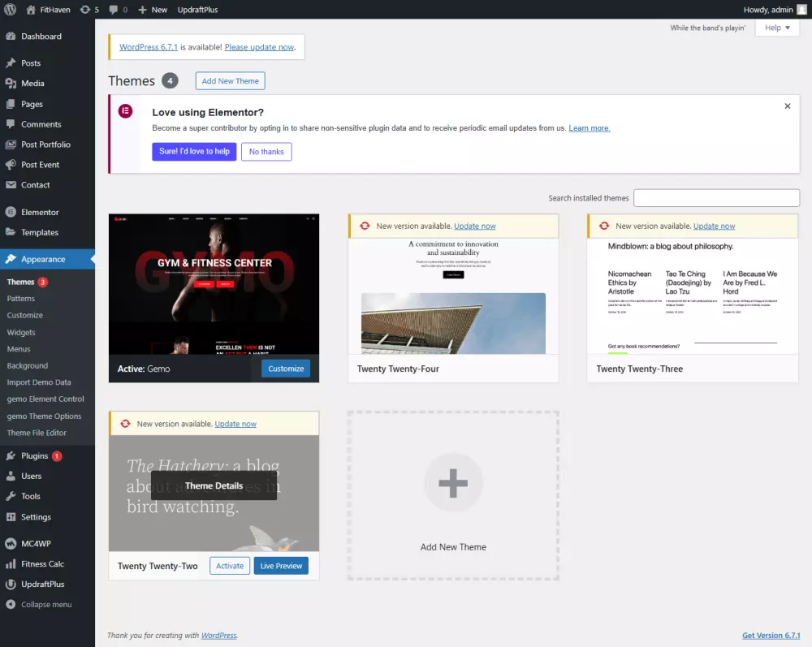Click the Appearance paintbrush icon

11,259
